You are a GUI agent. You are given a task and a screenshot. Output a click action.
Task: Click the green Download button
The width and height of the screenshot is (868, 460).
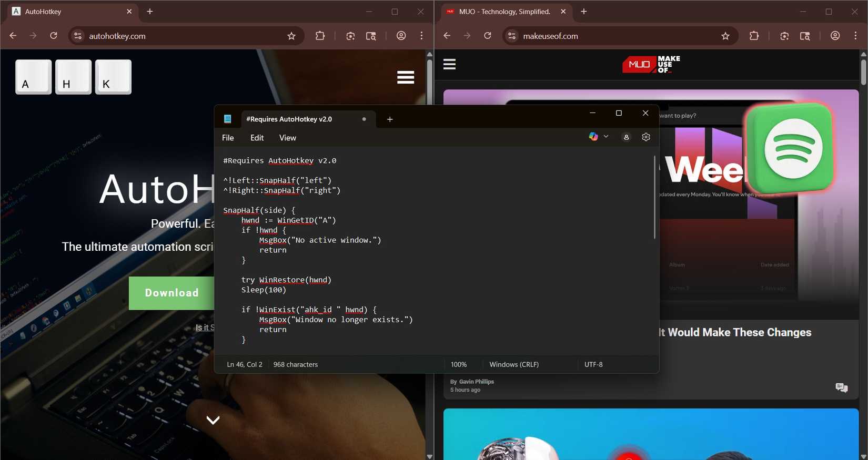coord(171,293)
